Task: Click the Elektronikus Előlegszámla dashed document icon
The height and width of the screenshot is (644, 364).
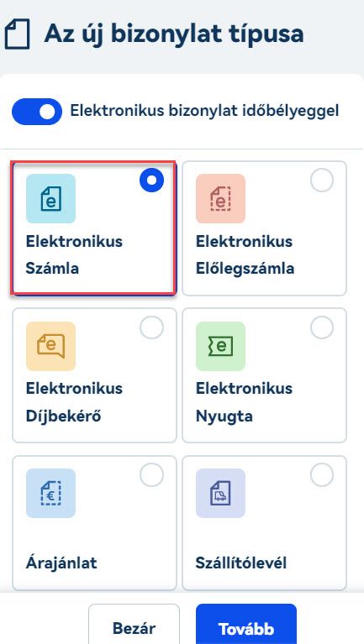Action: click(x=220, y=198)
